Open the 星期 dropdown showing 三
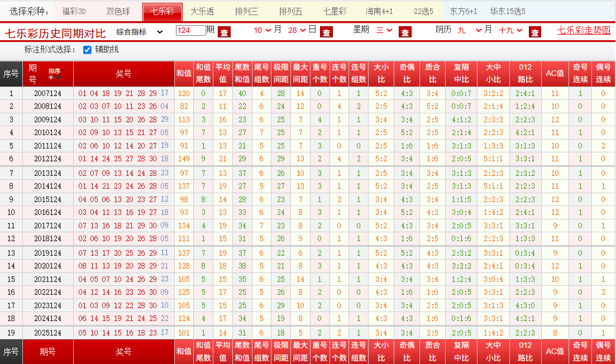 (x=384, y=30)
